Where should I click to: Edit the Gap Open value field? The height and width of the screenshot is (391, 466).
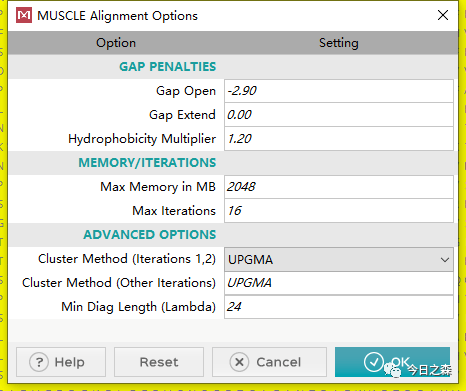[x=339, y=91]
